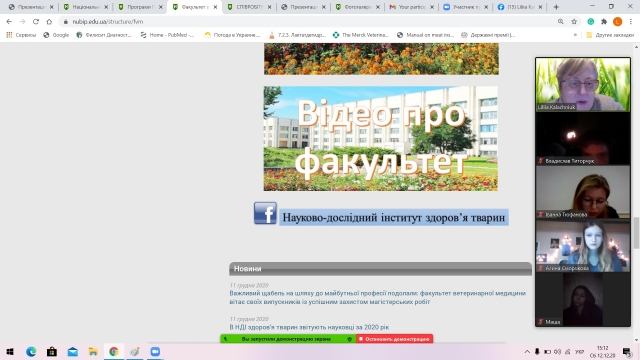Open a new browser tab

[556, 7]
